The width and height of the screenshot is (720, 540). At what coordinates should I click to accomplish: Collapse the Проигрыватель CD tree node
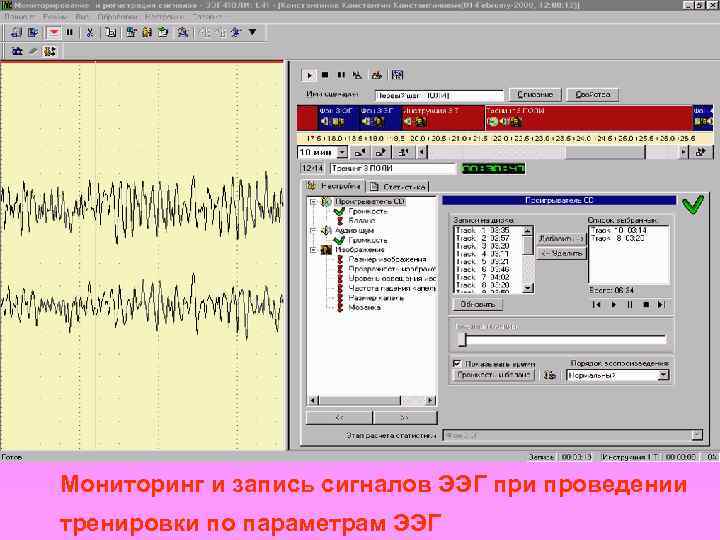coord(313,202)
